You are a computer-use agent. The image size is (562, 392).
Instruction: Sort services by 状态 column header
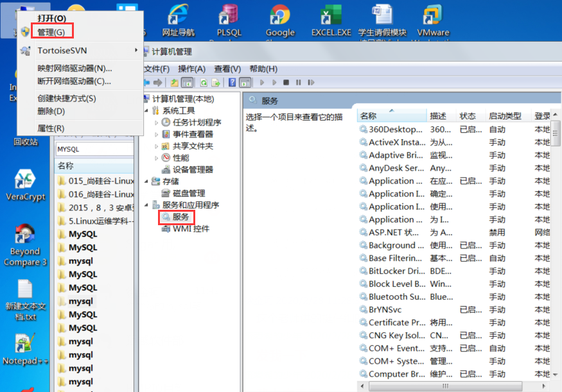[471, 116]
